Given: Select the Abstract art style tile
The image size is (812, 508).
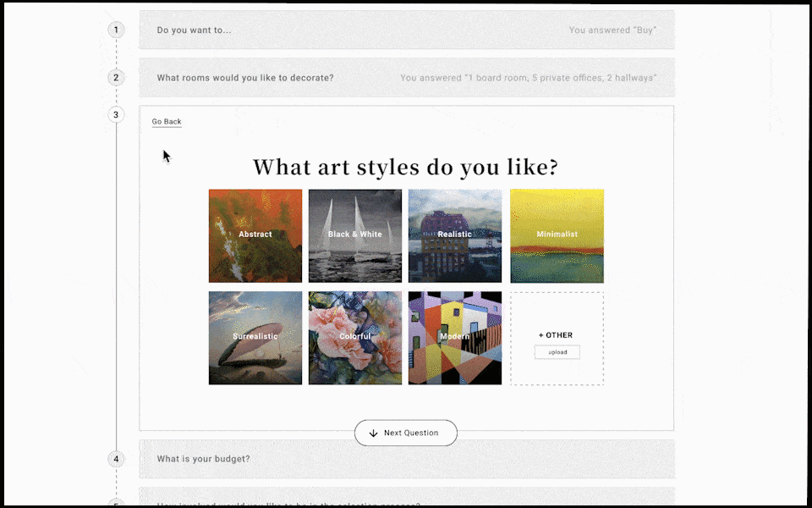Looking at the screenshot, I should [255, 236].
